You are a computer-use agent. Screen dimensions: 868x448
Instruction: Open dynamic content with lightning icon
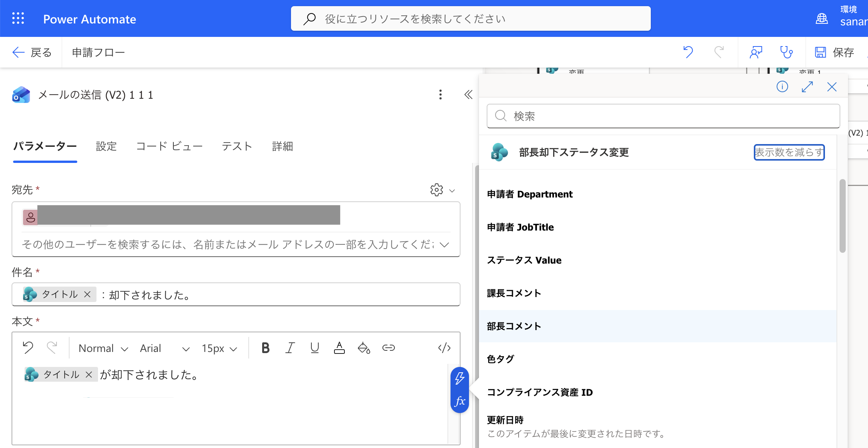click(460, 378)
